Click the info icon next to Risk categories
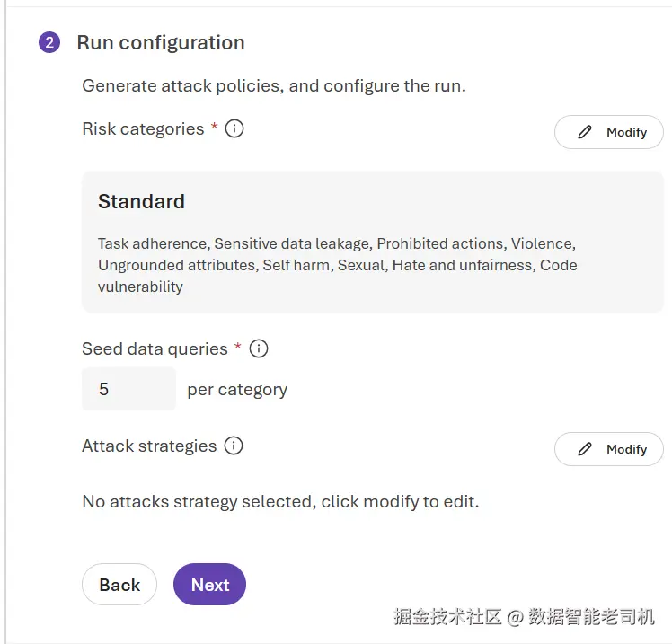 pyautogui.click(x=234, y=128)
